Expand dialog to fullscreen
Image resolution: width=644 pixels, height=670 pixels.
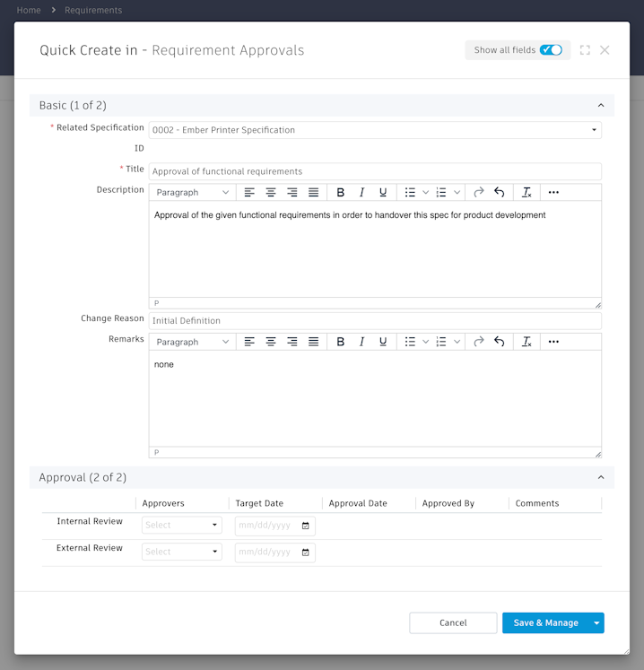(585, 50)
